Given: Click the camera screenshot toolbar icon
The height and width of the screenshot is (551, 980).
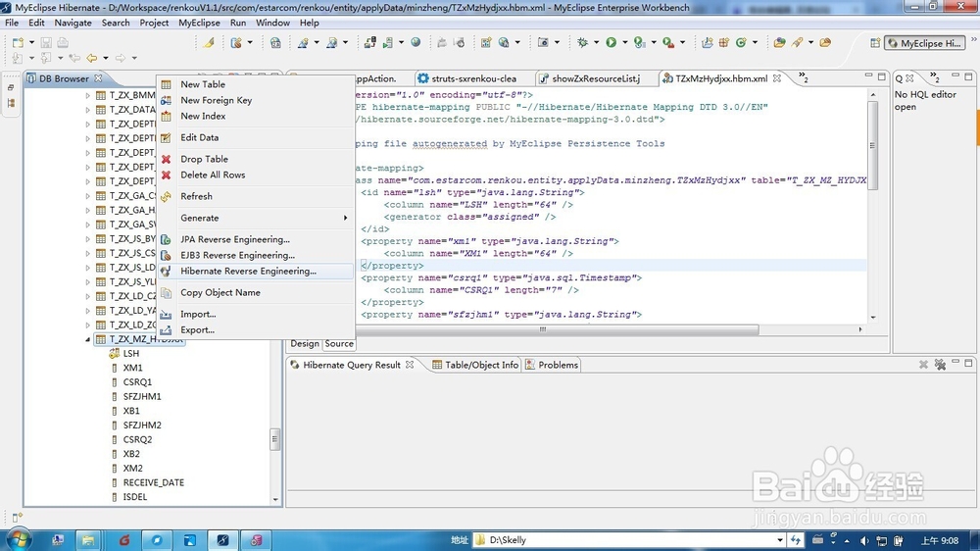Looking at the screenshot, I should click(x=543, y=42).
